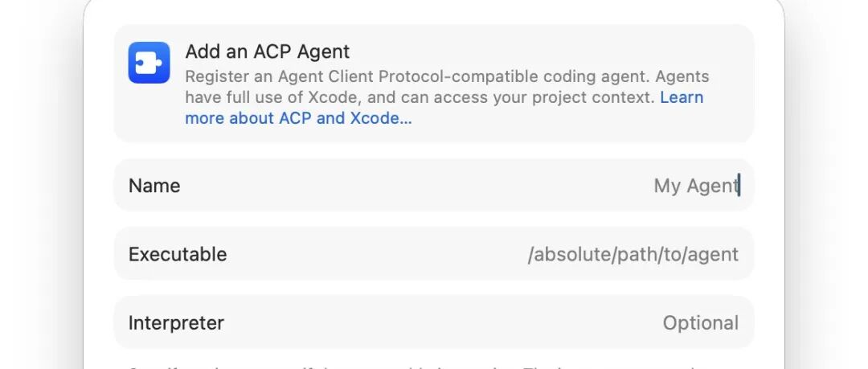Click the Optional placeholder in Interpreter

point(700,323)
